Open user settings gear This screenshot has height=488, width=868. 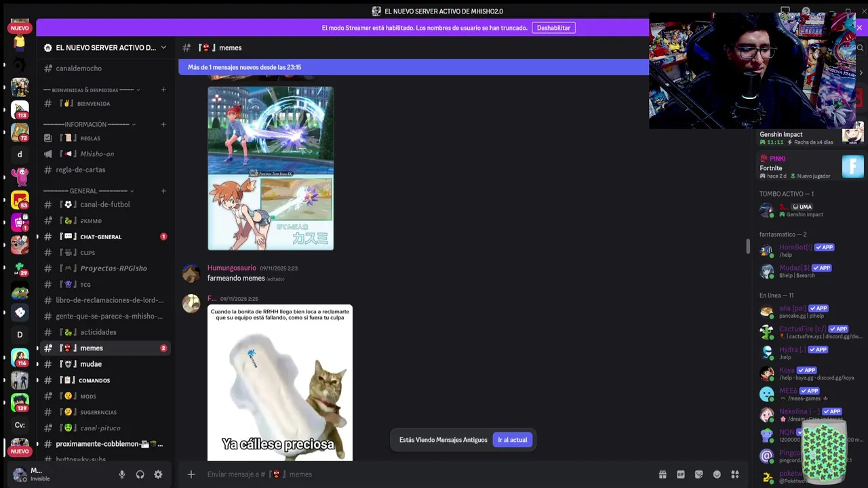[158, 474]
